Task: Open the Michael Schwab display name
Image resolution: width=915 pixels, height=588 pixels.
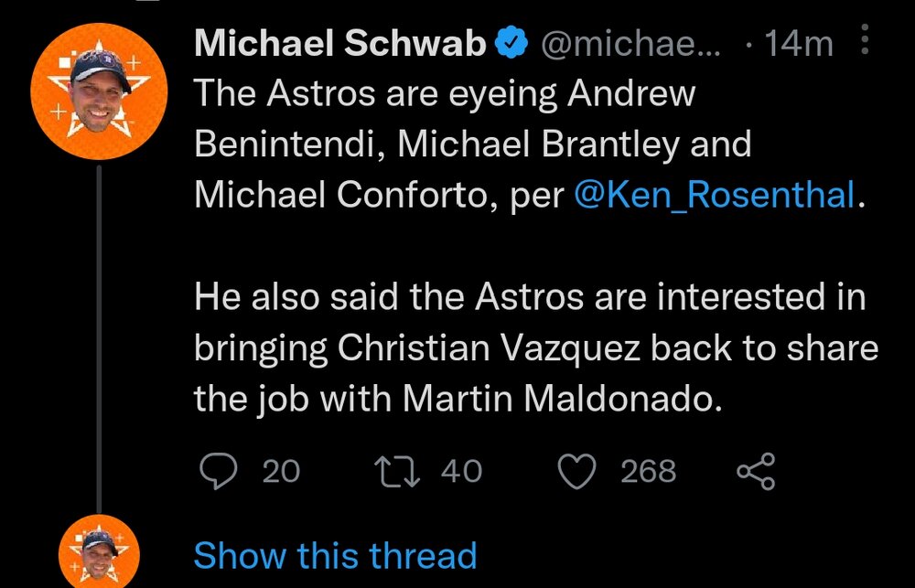Action: (x=339, y=43)
